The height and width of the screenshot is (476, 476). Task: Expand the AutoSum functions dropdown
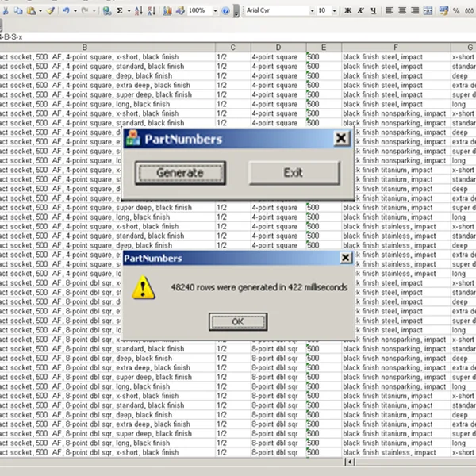(x=129, y=11)
